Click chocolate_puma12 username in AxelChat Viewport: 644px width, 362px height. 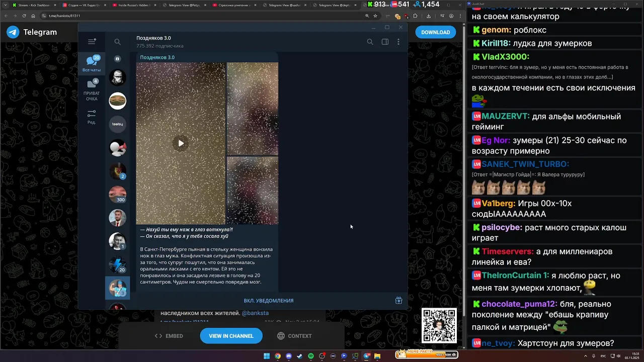pos(519,304)
